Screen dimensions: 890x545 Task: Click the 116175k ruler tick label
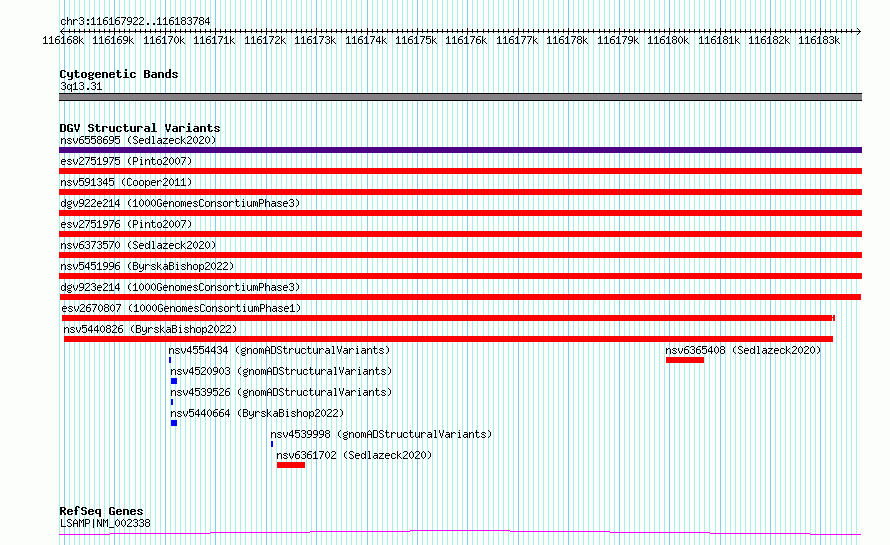pyautogui.click(x=416, y=40)
